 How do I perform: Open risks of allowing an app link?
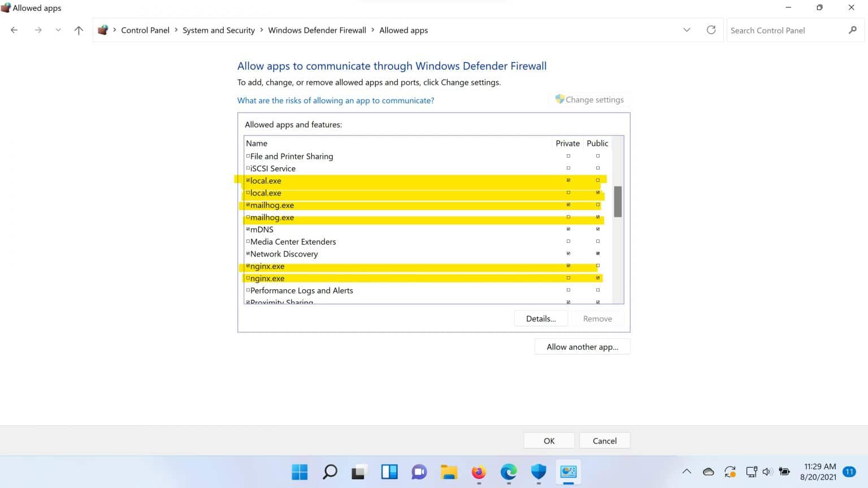pos(336,101)
